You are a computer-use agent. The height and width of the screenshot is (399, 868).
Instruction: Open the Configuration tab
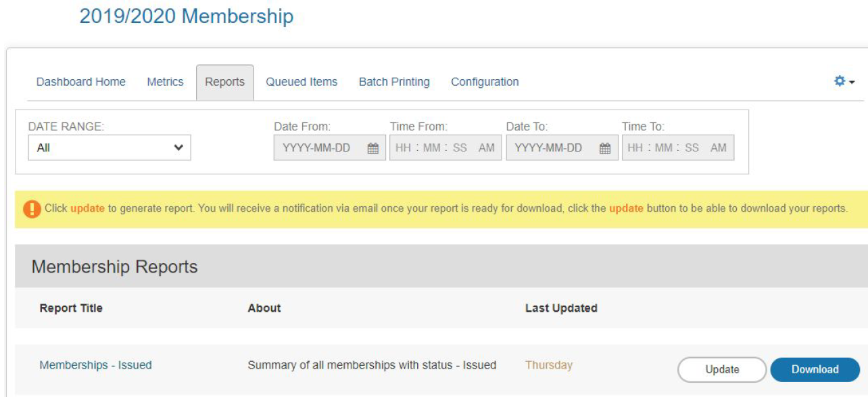pos(485,82)
